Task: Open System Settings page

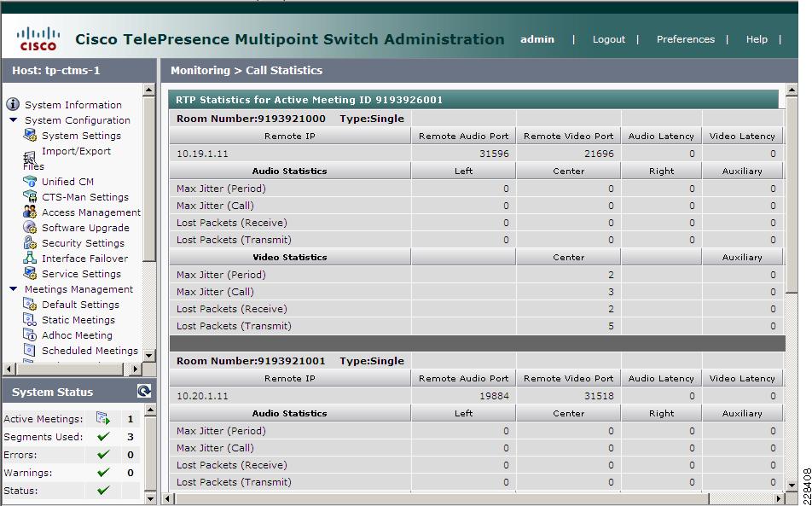Action: pos(81,136)
